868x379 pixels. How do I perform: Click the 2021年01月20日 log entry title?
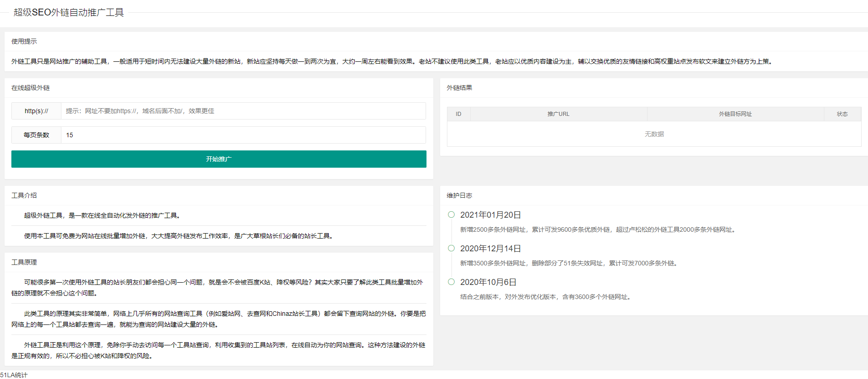(x=490, y=215)
